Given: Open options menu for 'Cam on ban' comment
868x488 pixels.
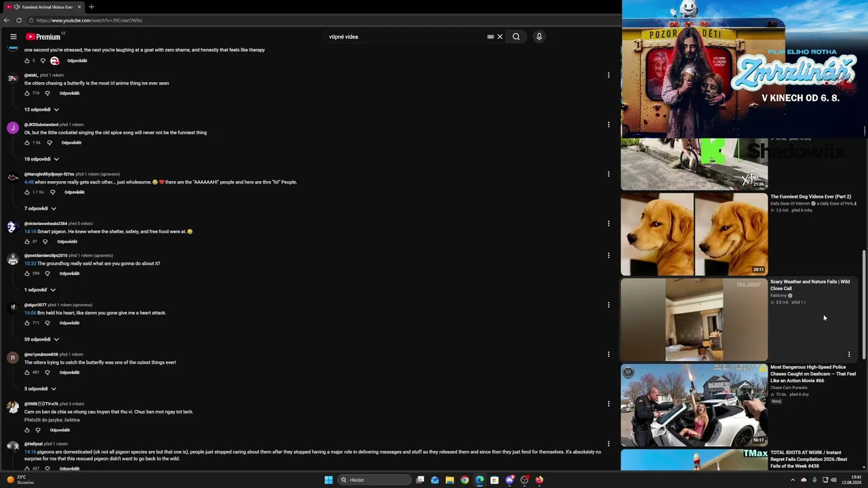Looking at the screenshot, I should [x=608, y=404].
